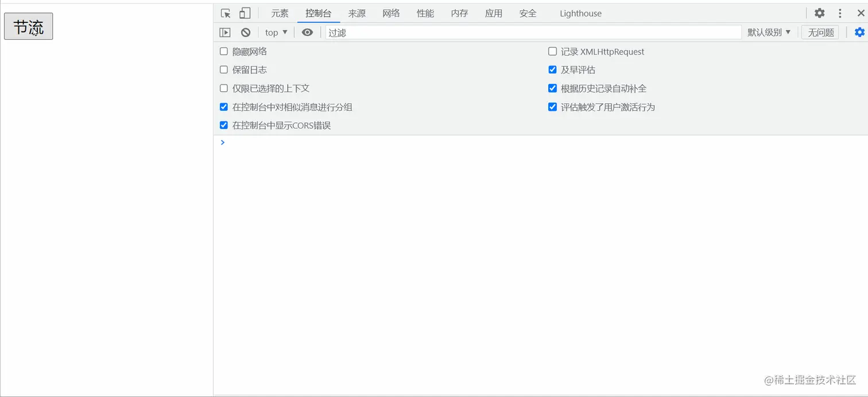Click the console sidebar icon
Screen dimensions: 868x397
pyautogui.click(x=224, y=32)
